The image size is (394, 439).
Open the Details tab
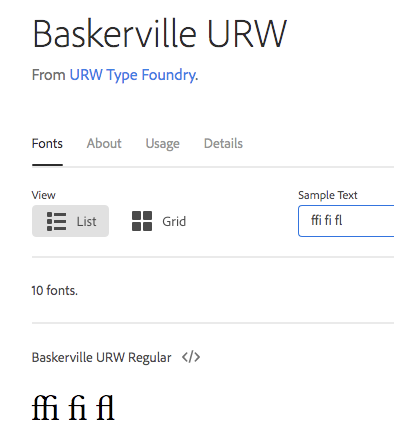pyautogui.click(x=223, y=144)
